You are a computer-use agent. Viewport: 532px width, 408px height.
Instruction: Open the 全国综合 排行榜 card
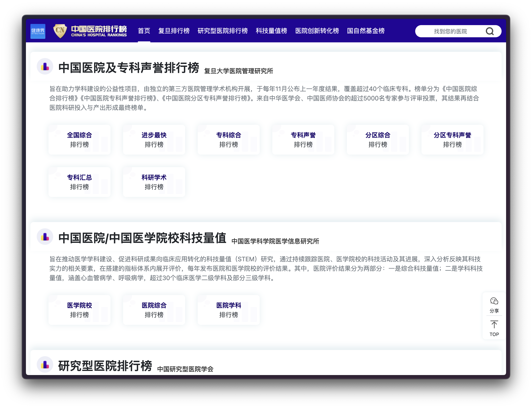point(80,140)
